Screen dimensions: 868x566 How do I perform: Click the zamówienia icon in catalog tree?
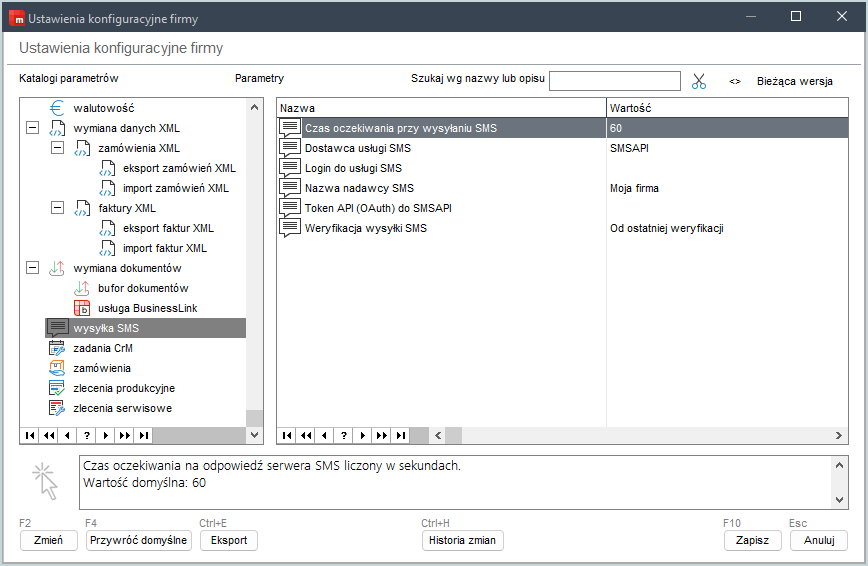point(57,368)
